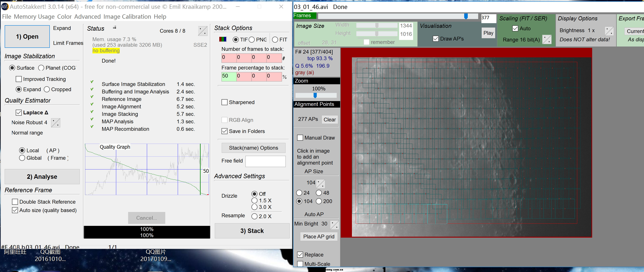Enable Manual Draw checkbox
Screen dimensions: 644x272
coord(300,138)
